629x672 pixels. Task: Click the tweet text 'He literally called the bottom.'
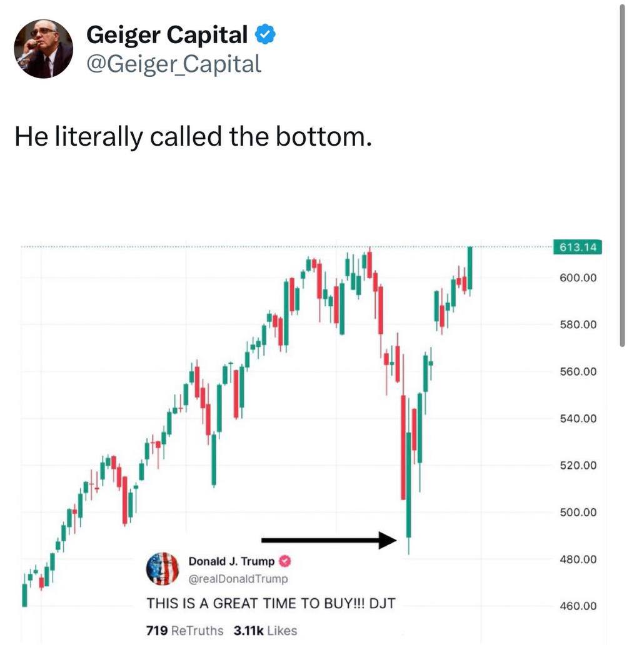click(x=193, y=137)
